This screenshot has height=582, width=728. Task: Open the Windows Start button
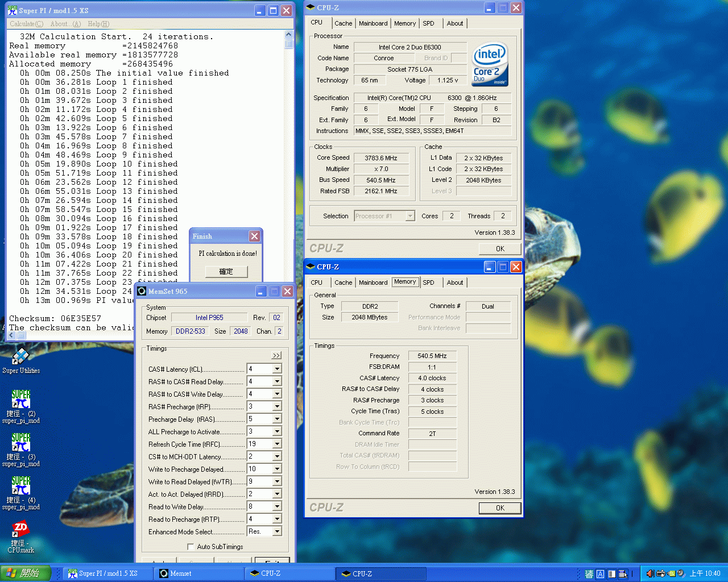point(26,573)
